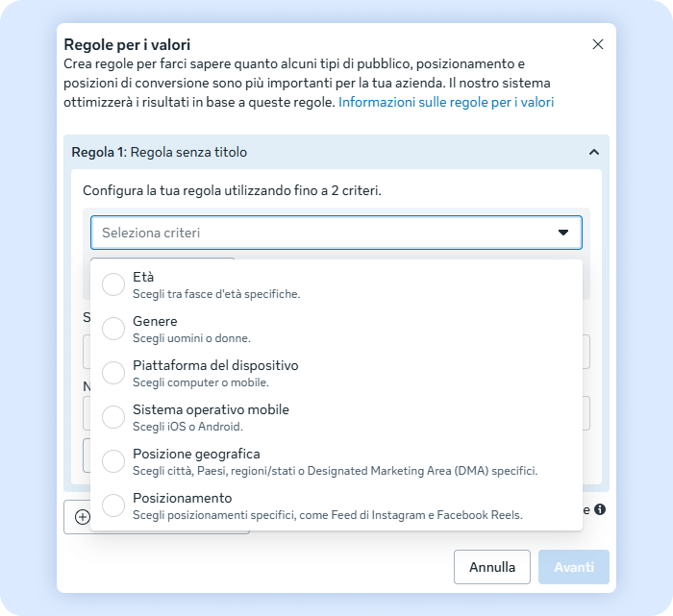Close the Regole per i valori dialog
Image resolution: width=673 pixels, height=616 pixels.
[598, 44]
